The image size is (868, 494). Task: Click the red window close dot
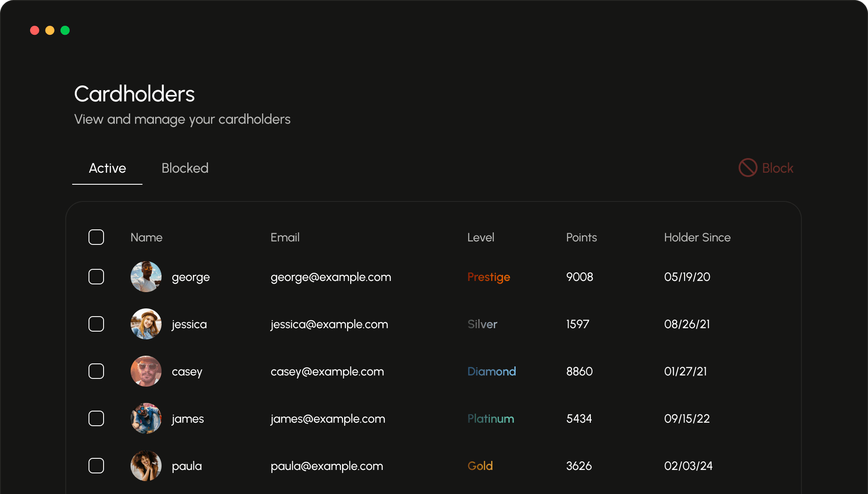click(x=35, y=30)
